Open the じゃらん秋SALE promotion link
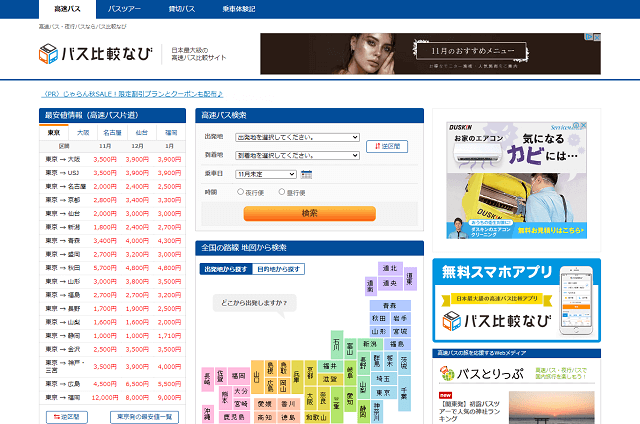The width and height of the screenshot is (640, 424). click(x=131, y=94)
